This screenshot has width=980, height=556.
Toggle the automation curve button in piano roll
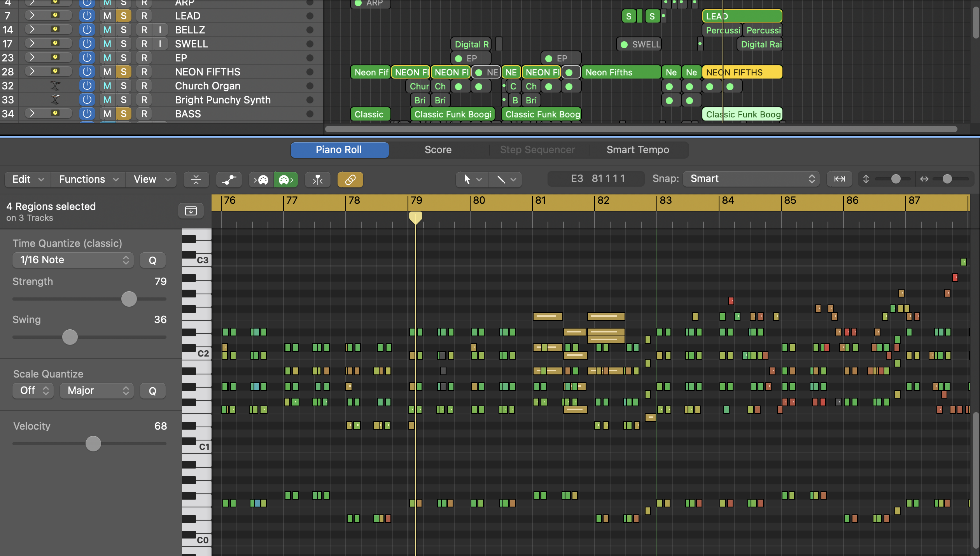point(229,179)
